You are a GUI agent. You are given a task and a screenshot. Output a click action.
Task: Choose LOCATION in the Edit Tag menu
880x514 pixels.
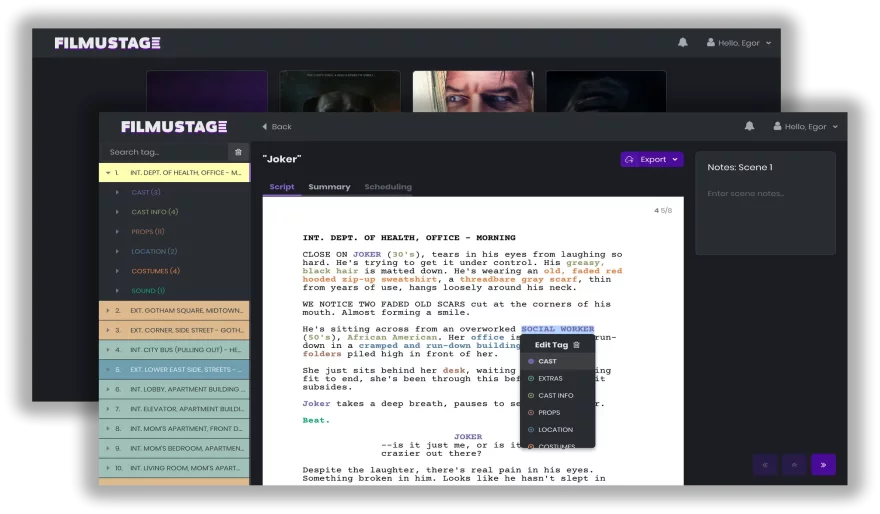pos(557,430)
